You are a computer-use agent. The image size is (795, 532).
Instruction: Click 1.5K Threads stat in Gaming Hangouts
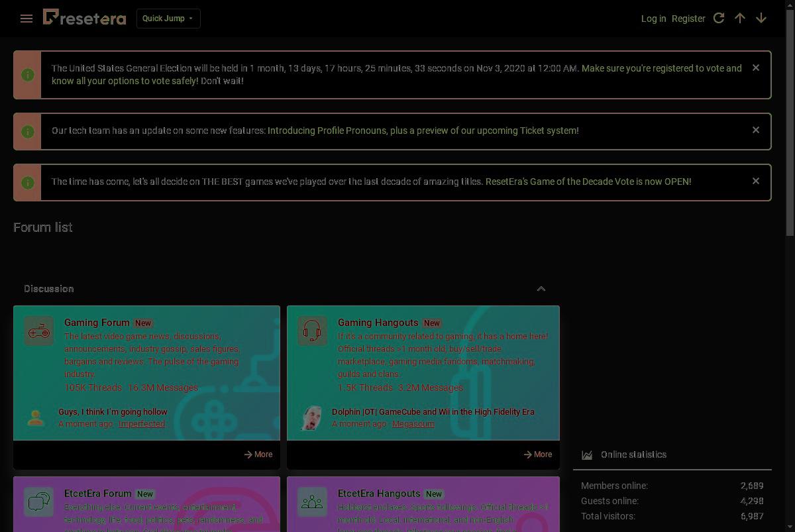[x=365, y=388]
